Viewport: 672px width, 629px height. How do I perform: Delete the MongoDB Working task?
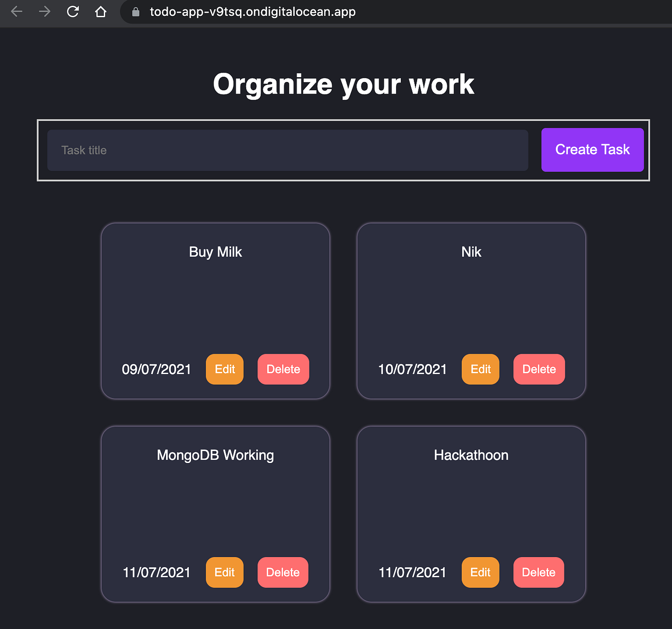(x=283, y=572)
